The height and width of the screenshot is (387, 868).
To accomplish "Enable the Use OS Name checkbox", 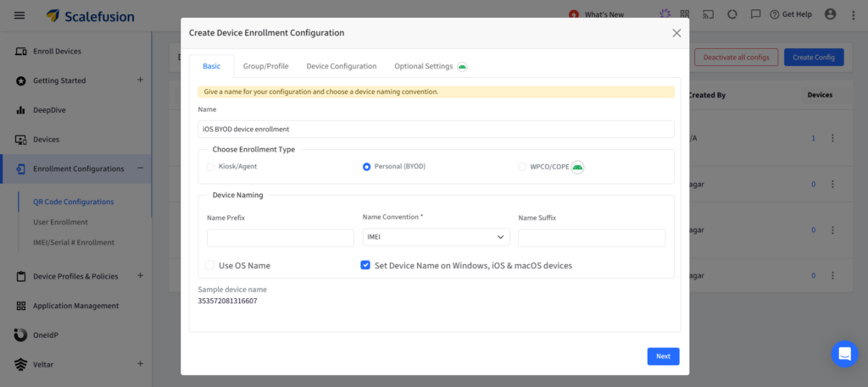I will pos(210,265).
